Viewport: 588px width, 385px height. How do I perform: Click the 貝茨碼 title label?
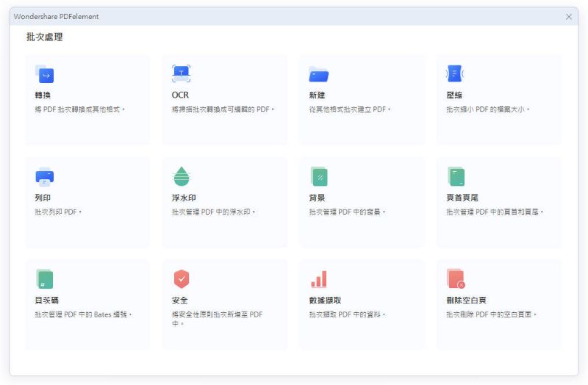[47, 301]
